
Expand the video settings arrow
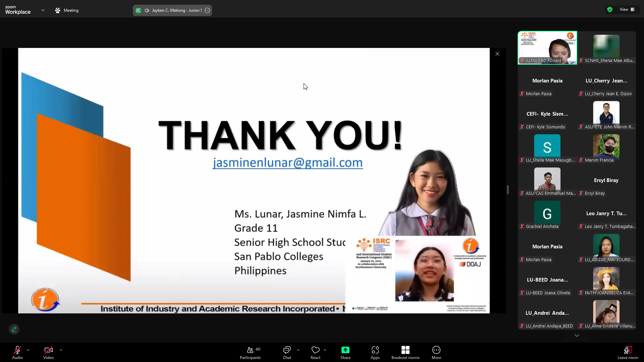(61, 350)
